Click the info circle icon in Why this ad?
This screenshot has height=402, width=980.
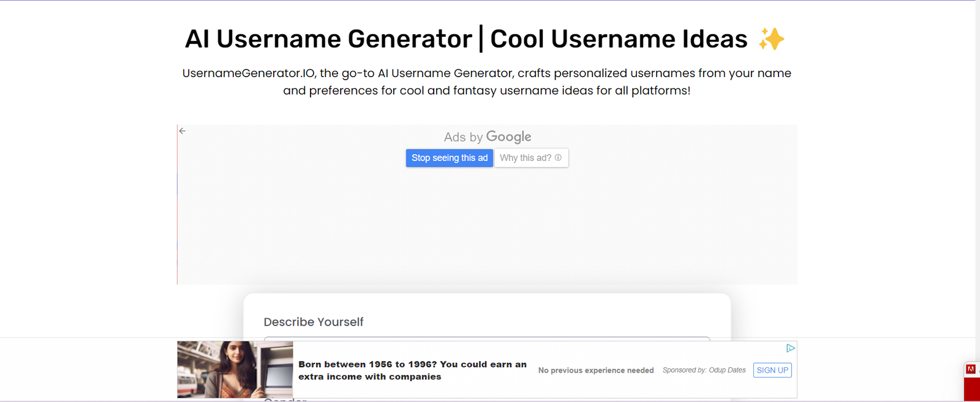pyautogui.click(x=558, y=158)
